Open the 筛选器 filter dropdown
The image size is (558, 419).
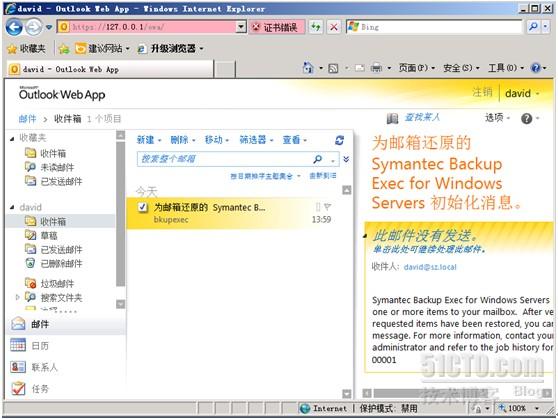point(256,140)
